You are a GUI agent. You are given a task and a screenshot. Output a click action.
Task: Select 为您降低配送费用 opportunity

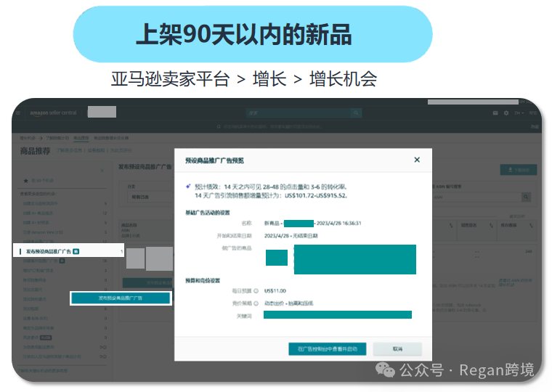coord(38,347)
